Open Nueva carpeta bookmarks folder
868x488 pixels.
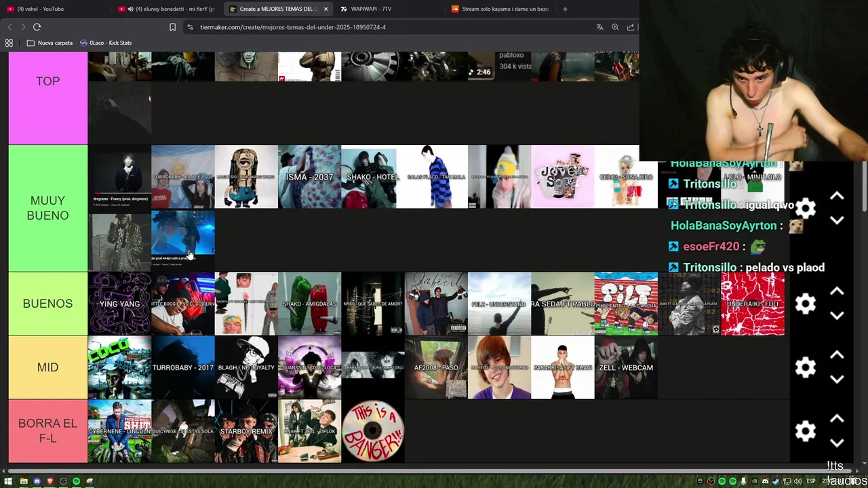point(50,43)
